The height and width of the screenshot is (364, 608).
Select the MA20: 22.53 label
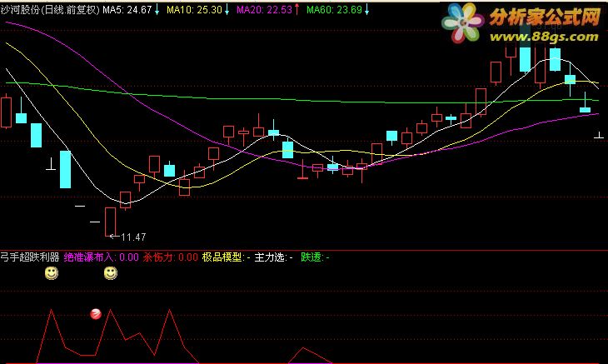click(x=265, y=10)
